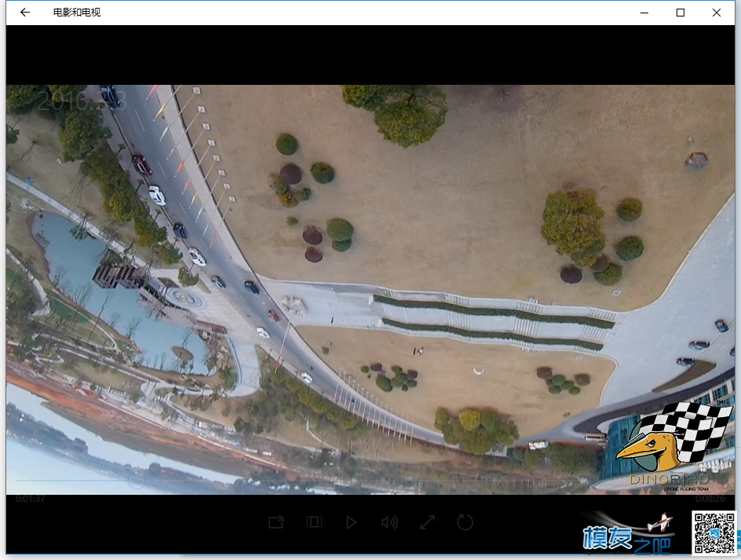Screen dimensions: 741x560
Task: Minimize the Movies & TV window
Action: tap(644, 13)
